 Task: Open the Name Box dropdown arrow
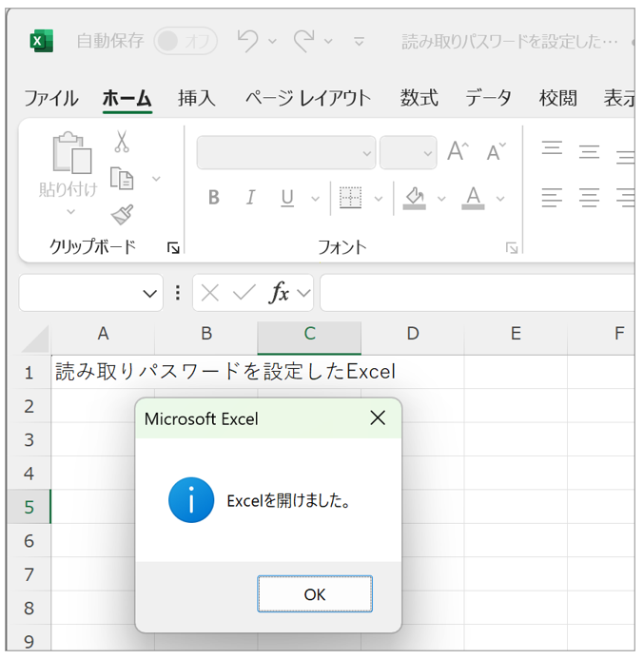pyautogui.click(x=150, y=293)
